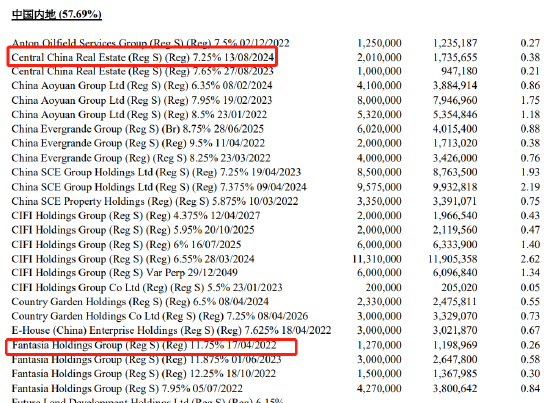
Task: Click China Evergrande Group 9.5% 11/04/2022
Action: click(138, 143)
